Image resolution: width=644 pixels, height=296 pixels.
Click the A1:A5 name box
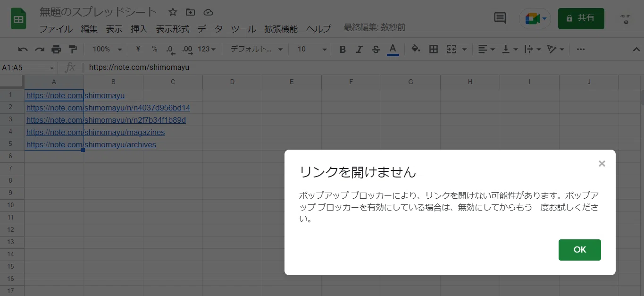[x=27, y=68]
